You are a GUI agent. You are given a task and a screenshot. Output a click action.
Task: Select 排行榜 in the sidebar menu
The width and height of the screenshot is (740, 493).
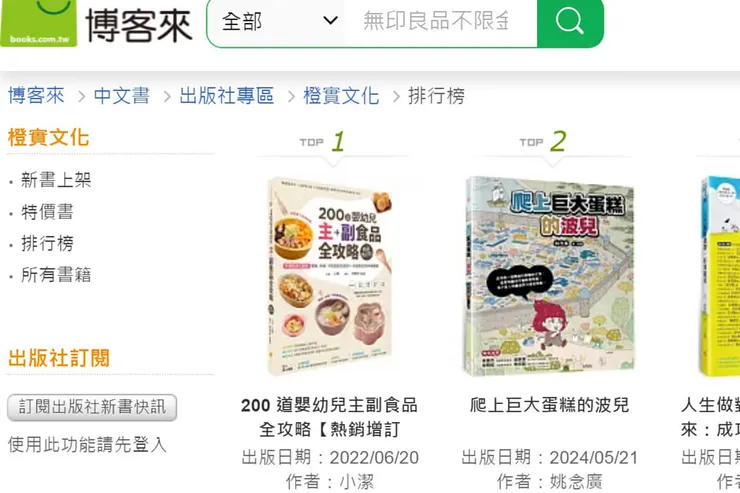pos(47,243)
